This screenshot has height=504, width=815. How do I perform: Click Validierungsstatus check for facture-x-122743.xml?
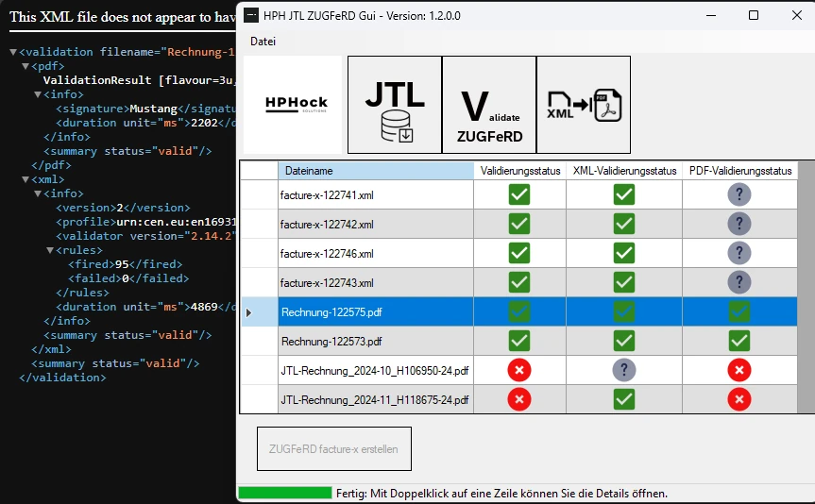519,282
